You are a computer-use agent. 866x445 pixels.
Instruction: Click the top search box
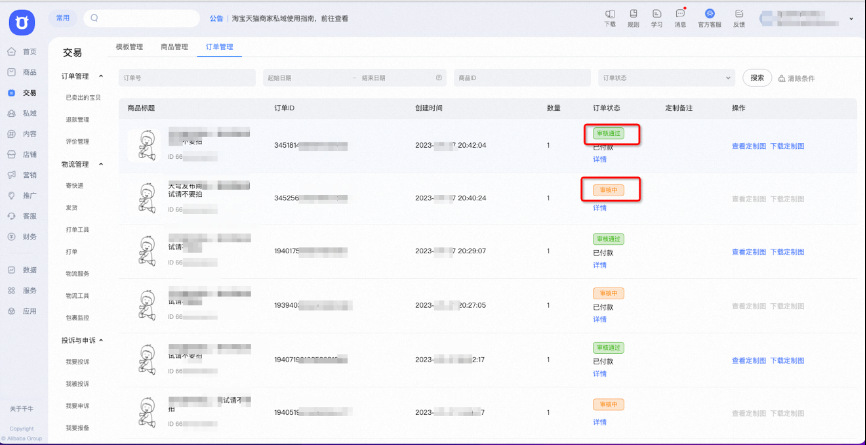click(x=141, y=18)
